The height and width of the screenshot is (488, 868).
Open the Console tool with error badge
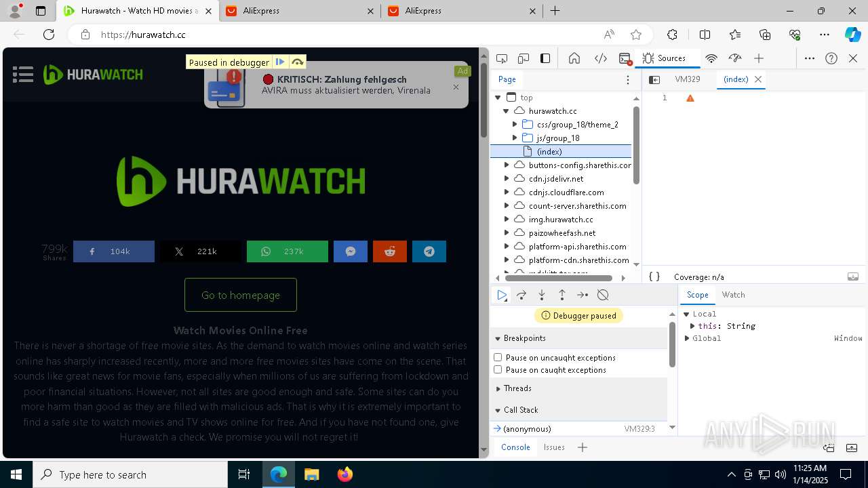(625, 58)
